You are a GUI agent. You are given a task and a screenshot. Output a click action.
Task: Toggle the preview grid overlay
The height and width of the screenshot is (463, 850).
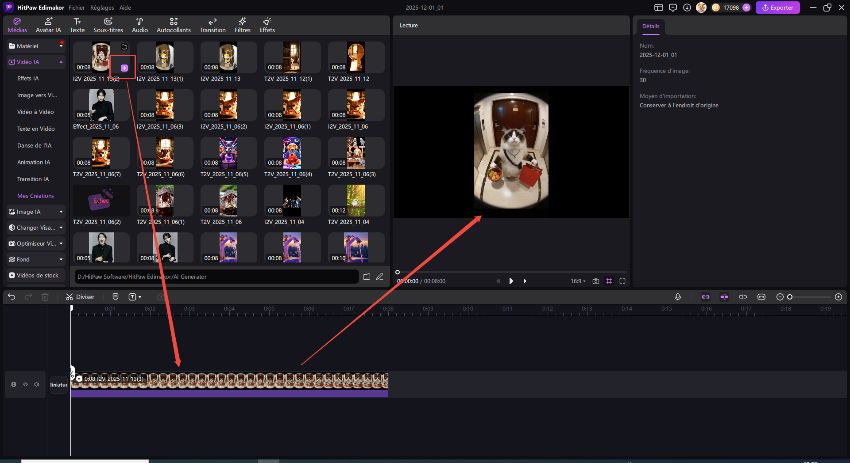tap(608, 281)
